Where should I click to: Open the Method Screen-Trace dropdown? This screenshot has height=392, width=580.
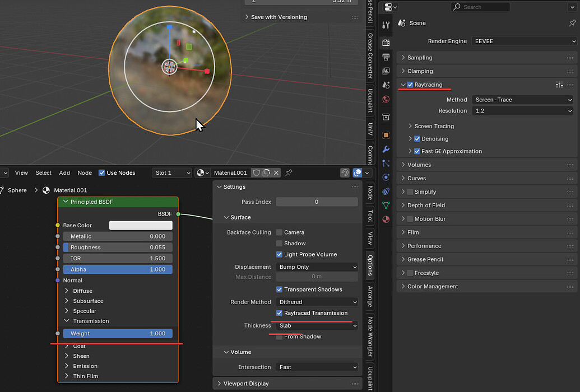point(522,100)
